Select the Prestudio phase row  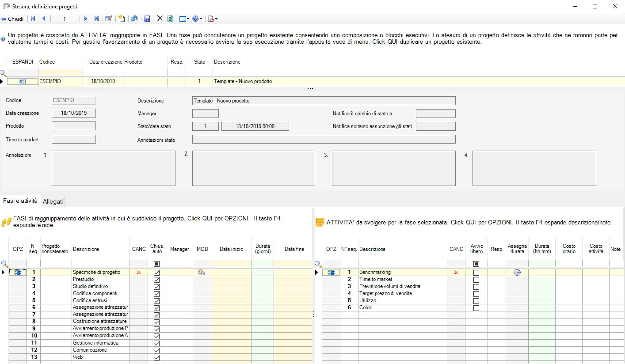point(101,280)
